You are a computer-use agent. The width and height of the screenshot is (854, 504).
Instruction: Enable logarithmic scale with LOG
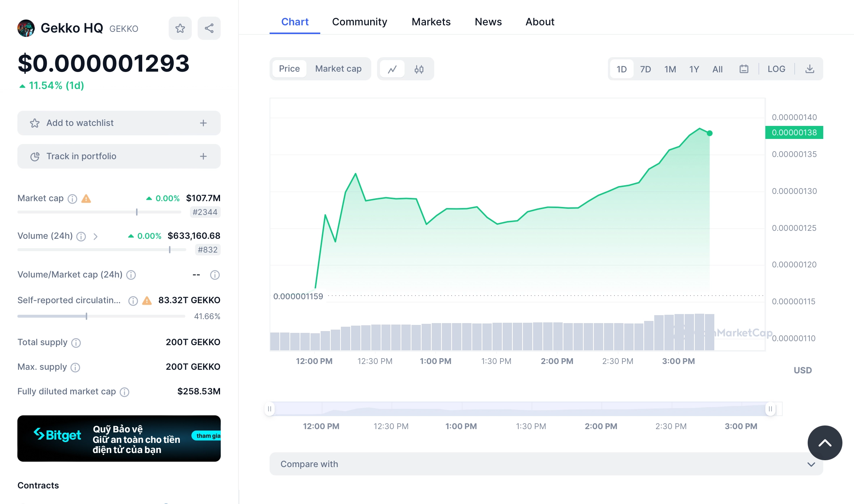click(776, 69)
